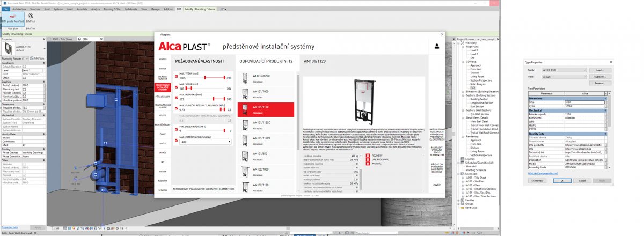This screenshot has height=236, width=644.
Task: Toggle the MIN. OBJEM NÁDRŽKY checkbox
Action: click(x=176, y=130)
